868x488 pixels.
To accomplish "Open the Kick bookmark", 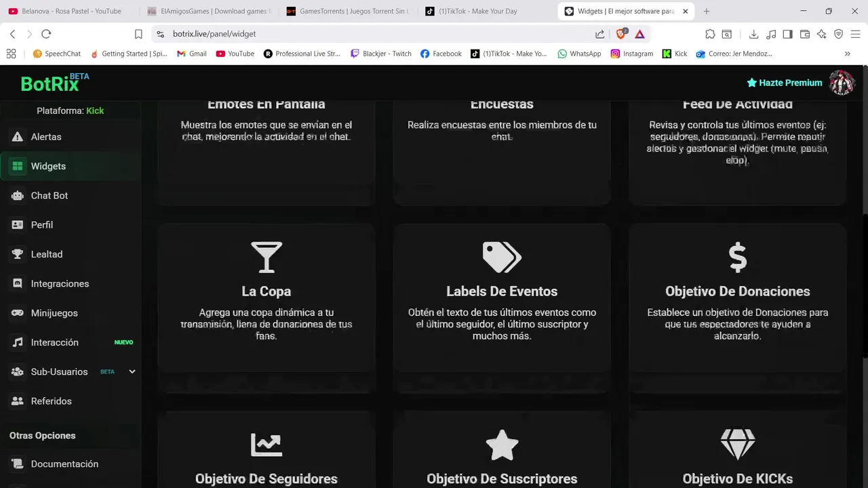I will pos(675,54).
